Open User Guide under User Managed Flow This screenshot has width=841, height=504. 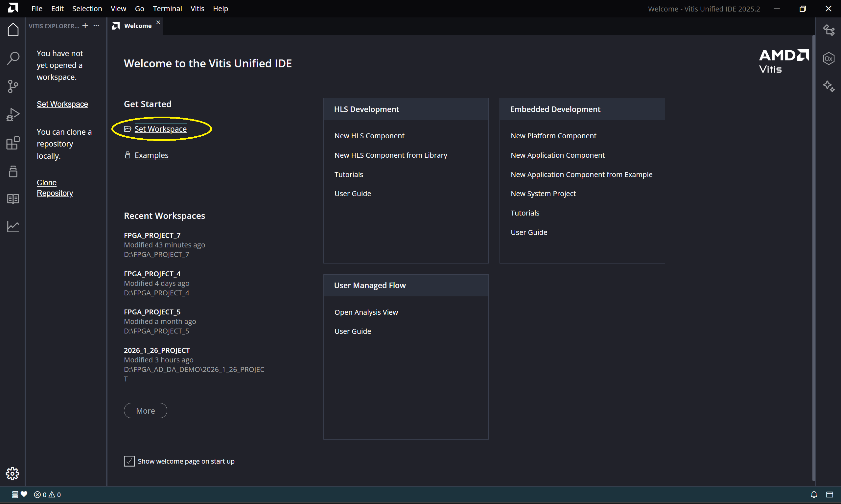pyautogui.click(x=353, y=331)
